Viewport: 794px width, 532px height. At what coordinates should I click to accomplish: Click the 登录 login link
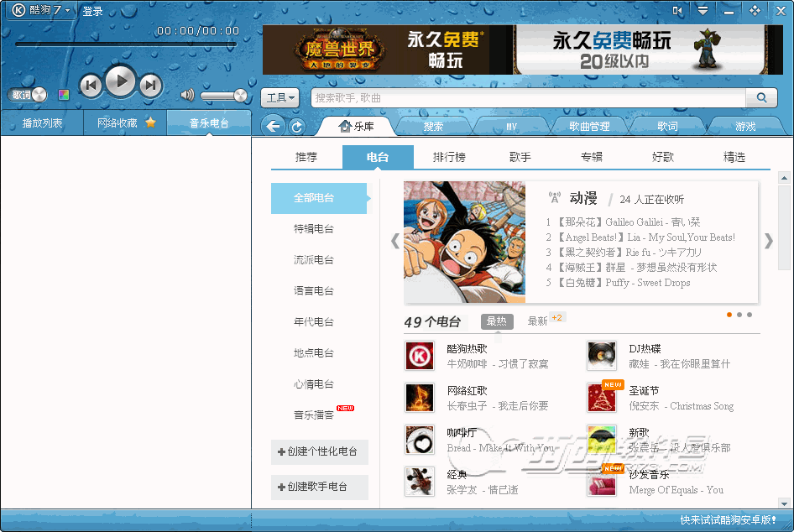[92, 11]
